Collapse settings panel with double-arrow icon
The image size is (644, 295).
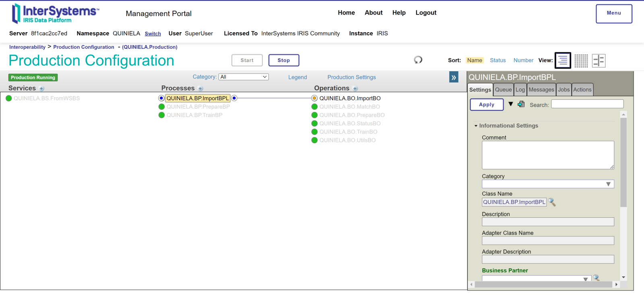(x=454, y=77)
